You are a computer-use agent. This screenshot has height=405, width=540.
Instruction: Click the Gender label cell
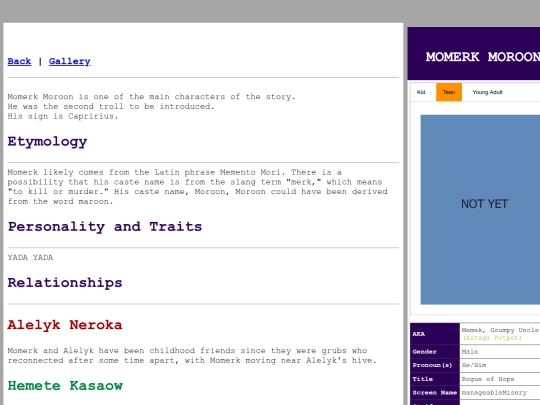point(435,352)
